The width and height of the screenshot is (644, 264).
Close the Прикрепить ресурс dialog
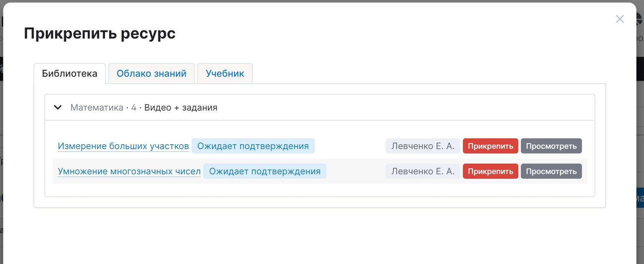pyautogui.click(x=619, y=19)
